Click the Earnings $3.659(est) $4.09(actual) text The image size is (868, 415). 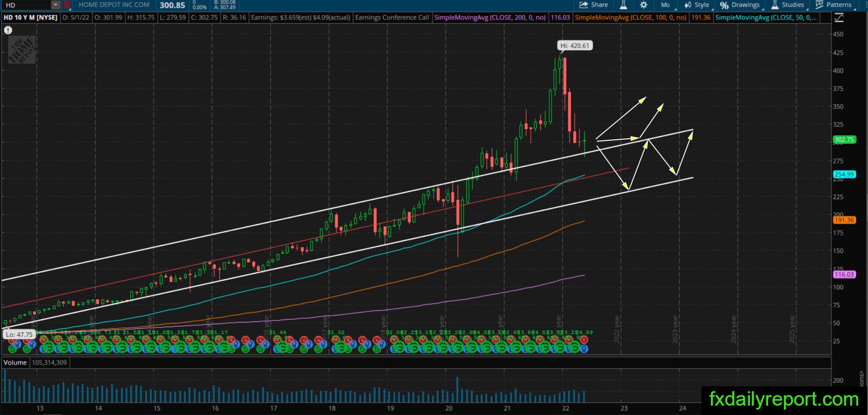point(300,18)
